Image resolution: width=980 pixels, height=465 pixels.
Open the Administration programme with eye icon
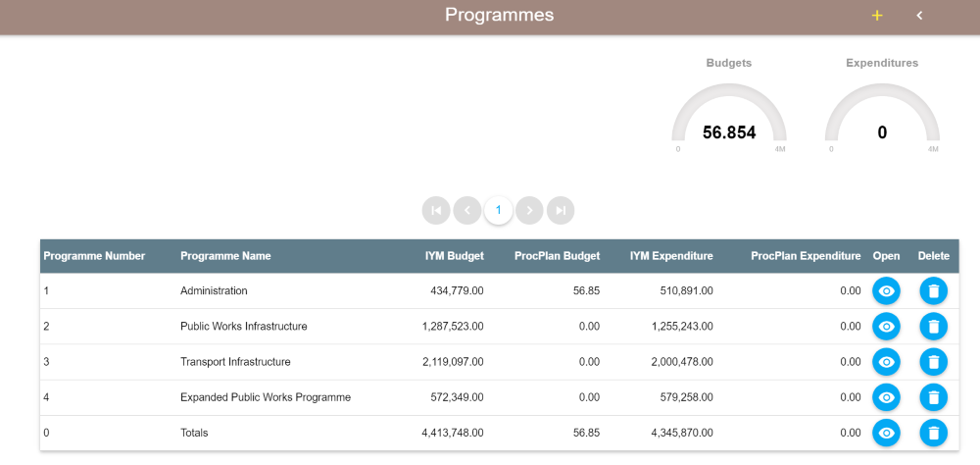point(886,291)
